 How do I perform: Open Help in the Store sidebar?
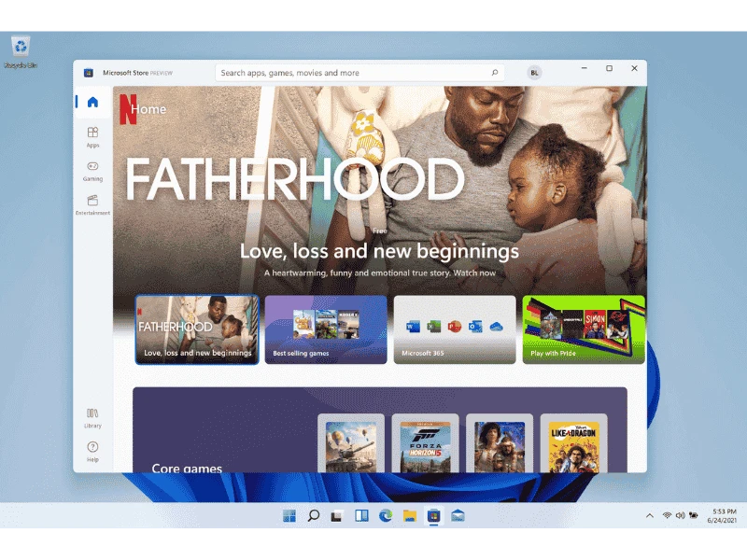(x=92, y=452)
